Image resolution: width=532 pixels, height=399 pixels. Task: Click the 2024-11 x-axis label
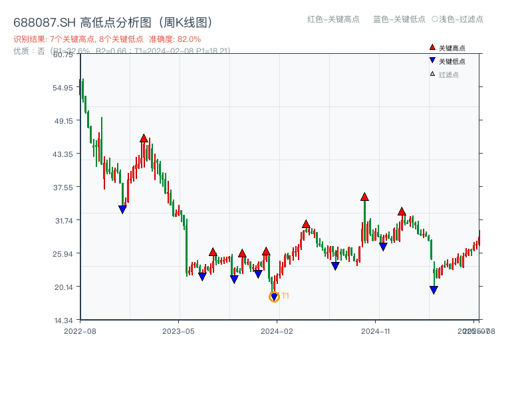pos(376,331)
